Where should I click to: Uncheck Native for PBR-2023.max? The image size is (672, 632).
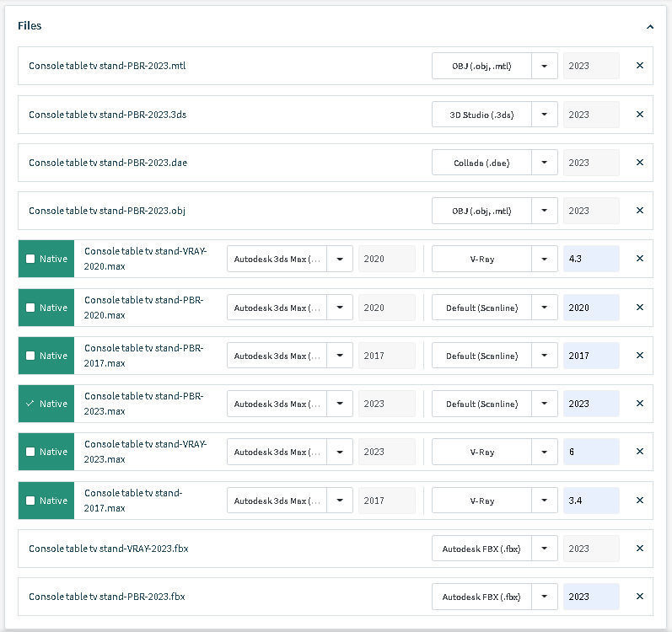(x=30, y=404)
